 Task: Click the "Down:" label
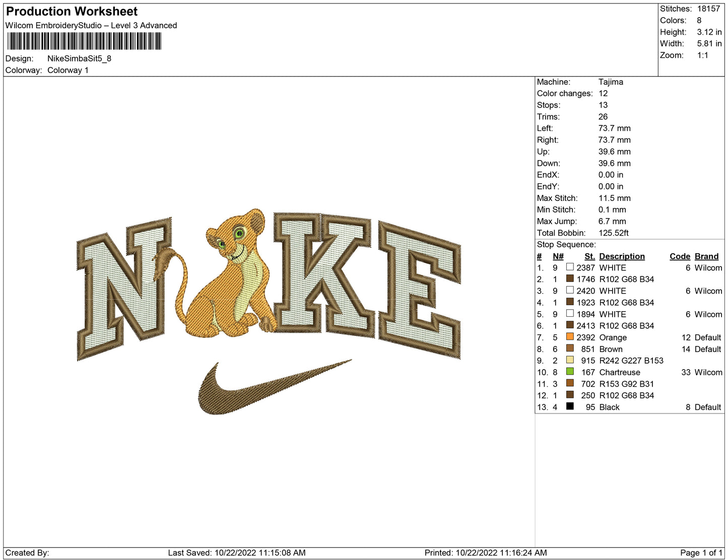pyautogui.click(x=549, y=163)
